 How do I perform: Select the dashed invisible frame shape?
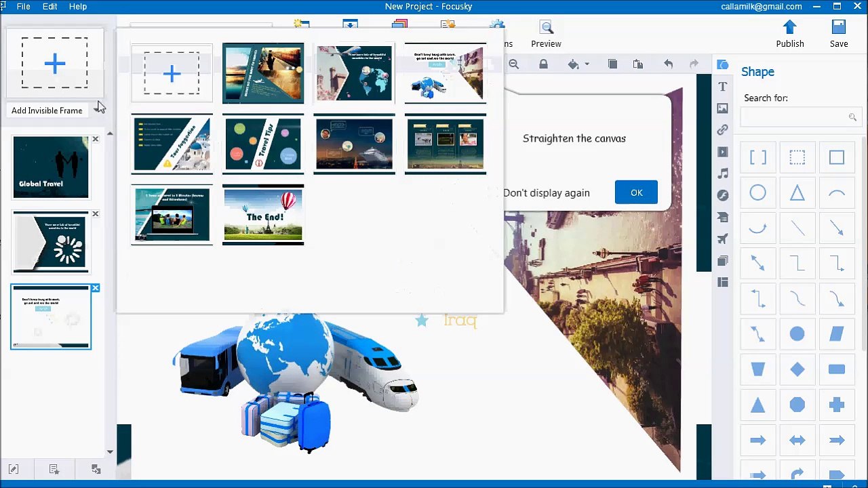[797, 158]
